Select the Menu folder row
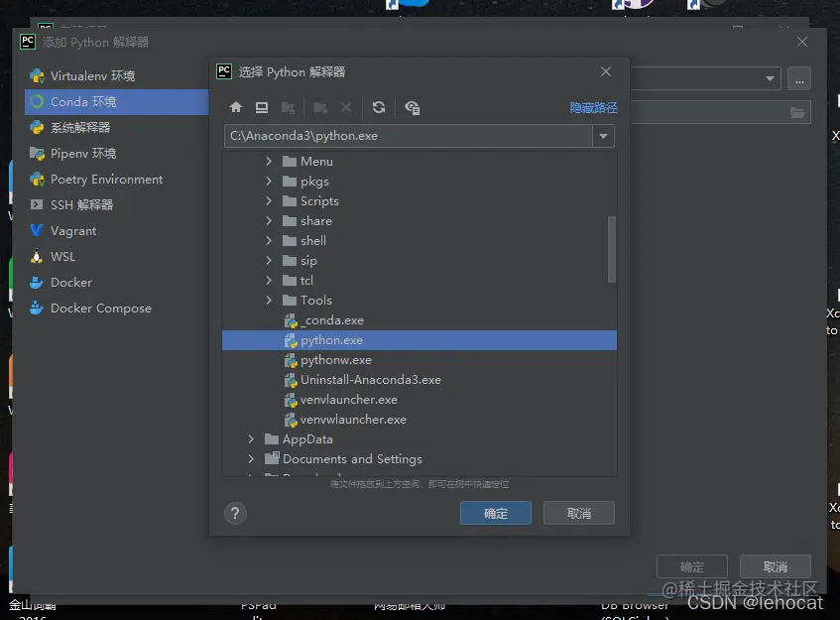Screen dimensions: 840x620 [419, 162]
